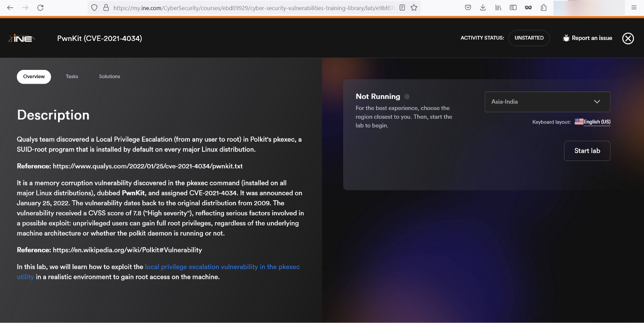Click the Save to Pocket icon

point(467,8)
